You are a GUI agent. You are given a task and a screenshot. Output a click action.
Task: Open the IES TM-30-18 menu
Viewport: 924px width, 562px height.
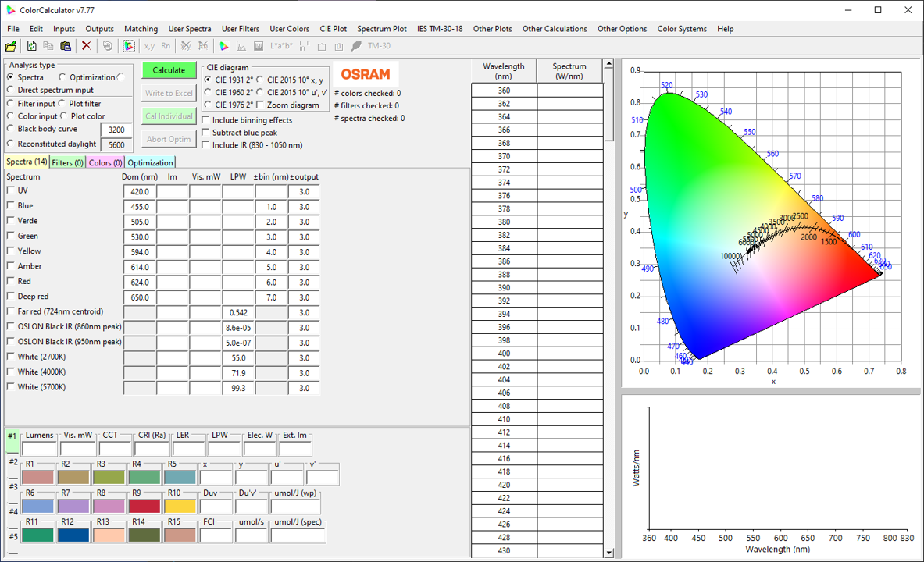[x=439, y=29]
